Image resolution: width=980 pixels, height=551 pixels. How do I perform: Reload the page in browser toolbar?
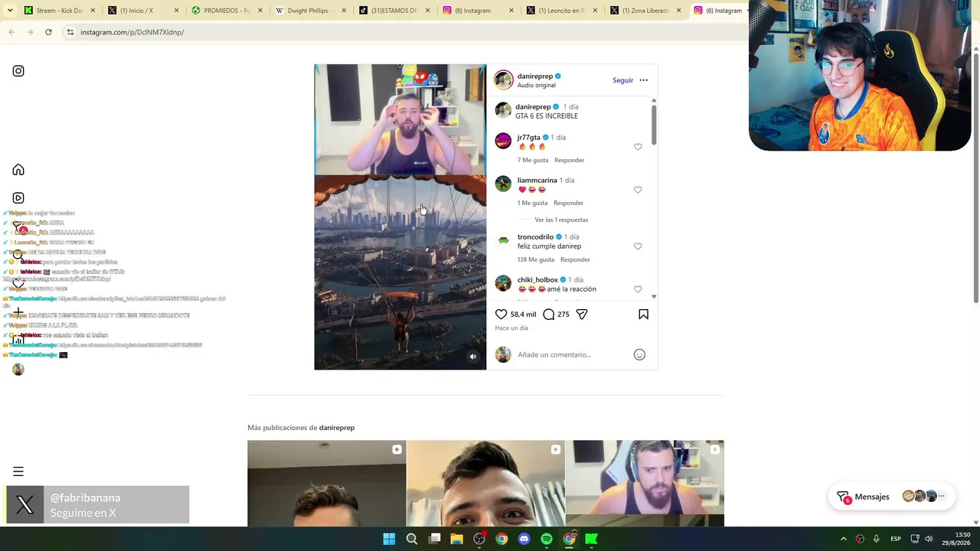pos(48,32)
